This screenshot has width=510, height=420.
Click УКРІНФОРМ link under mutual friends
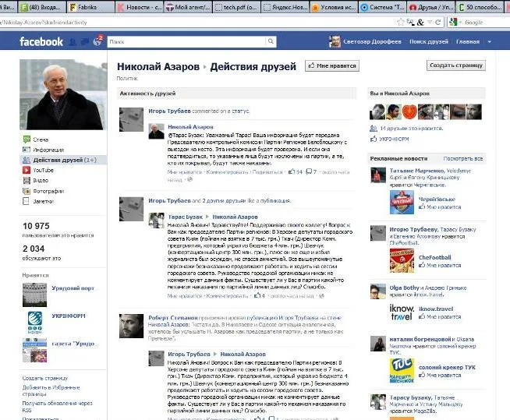pyautogui.click(x=394, y=139)
